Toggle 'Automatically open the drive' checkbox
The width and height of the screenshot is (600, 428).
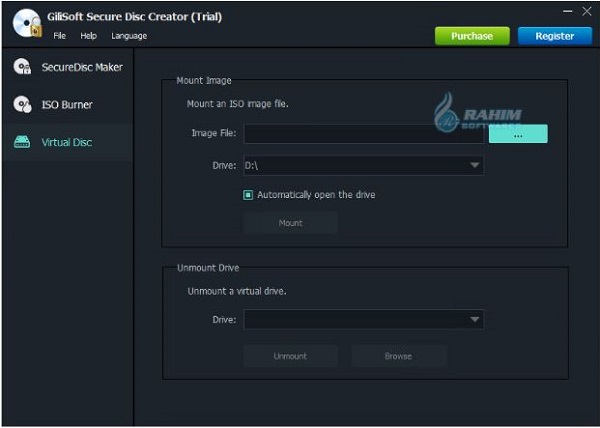[248, 195]
